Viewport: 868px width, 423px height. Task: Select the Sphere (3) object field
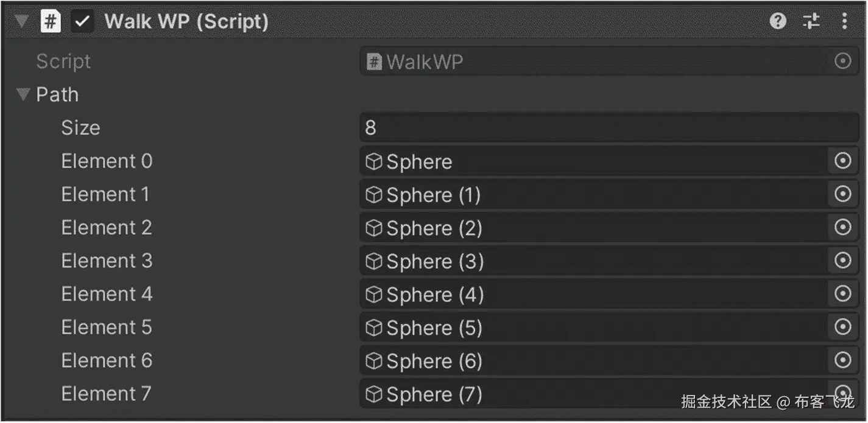pos(594,261)
